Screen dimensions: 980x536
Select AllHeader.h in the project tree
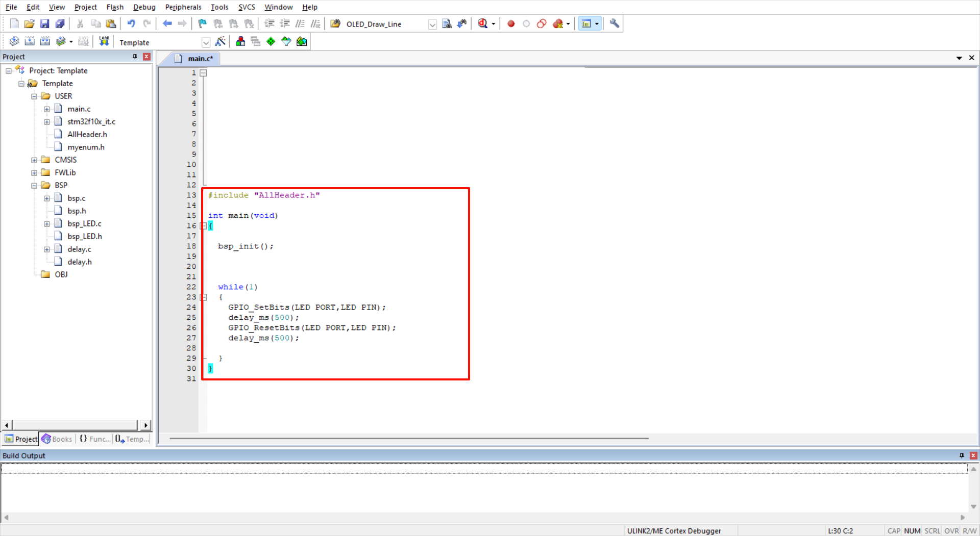(87, 135)
